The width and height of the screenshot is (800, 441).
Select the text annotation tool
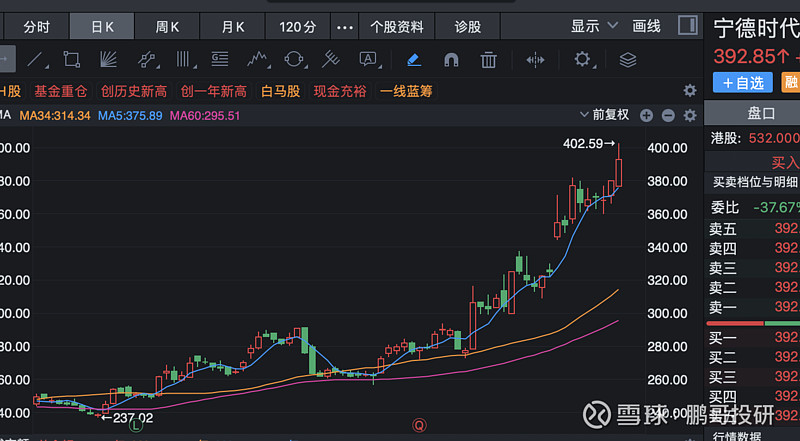point(368,60)
